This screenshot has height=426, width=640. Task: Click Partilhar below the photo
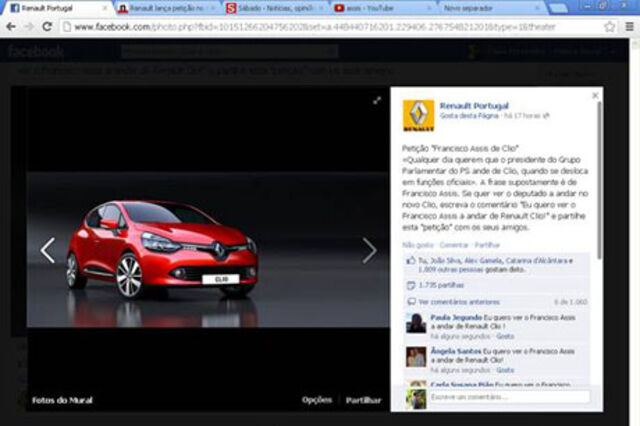click(363, 400)
